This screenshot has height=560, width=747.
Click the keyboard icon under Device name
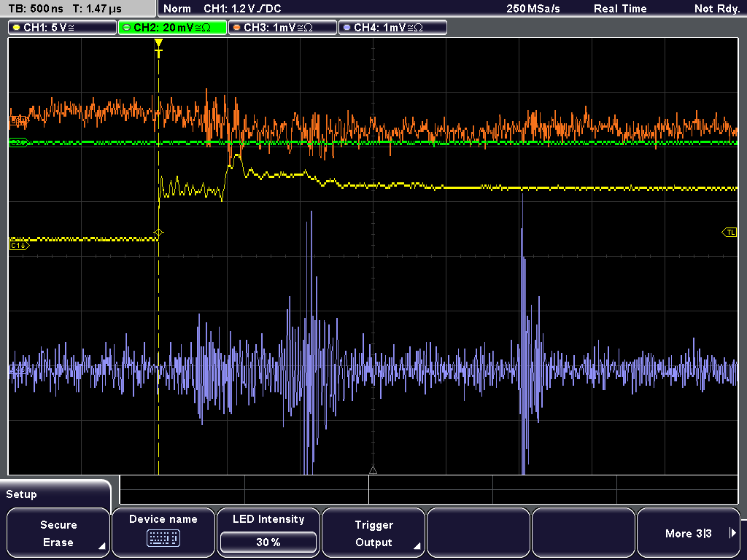click(163, 538)
